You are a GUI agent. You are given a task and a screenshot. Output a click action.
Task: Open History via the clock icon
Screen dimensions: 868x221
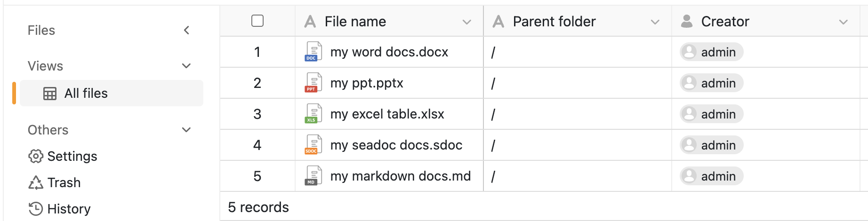(36, 209)
